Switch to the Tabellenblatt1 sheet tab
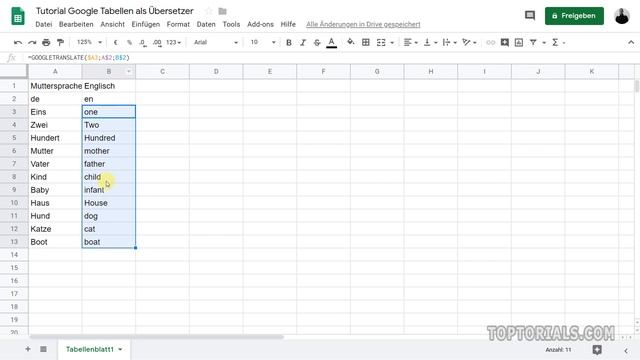Viewport: 640px width, 360px height. click(x=90, y=349)
